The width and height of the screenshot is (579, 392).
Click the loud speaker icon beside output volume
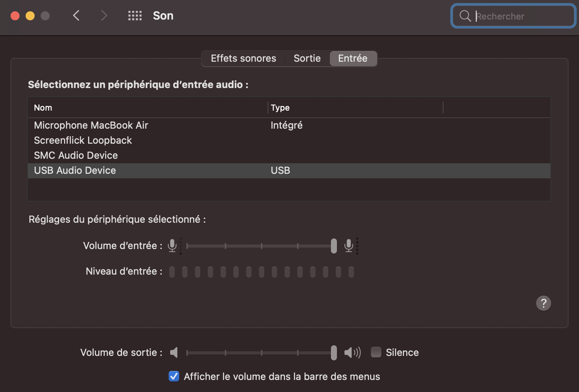click(x=352, y=352)
